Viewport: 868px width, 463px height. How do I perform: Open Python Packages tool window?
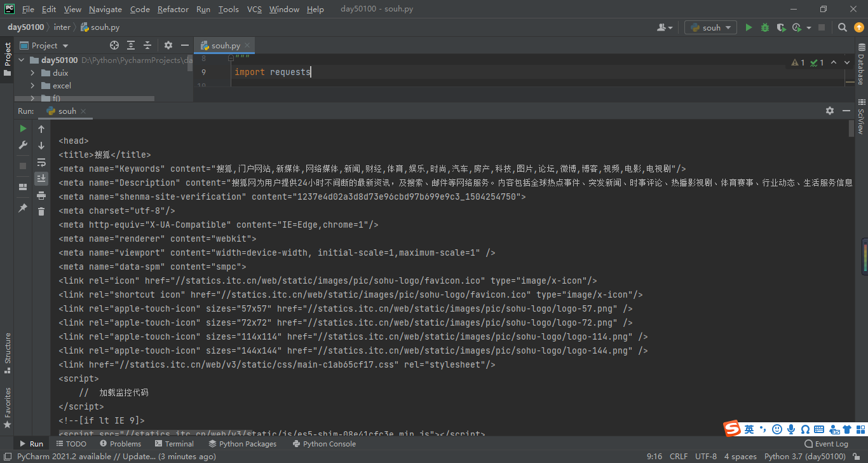[x=243, y=444]
